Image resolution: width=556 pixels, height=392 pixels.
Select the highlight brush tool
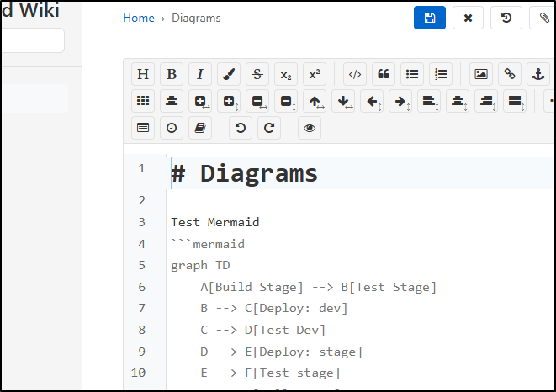[229, 74]
